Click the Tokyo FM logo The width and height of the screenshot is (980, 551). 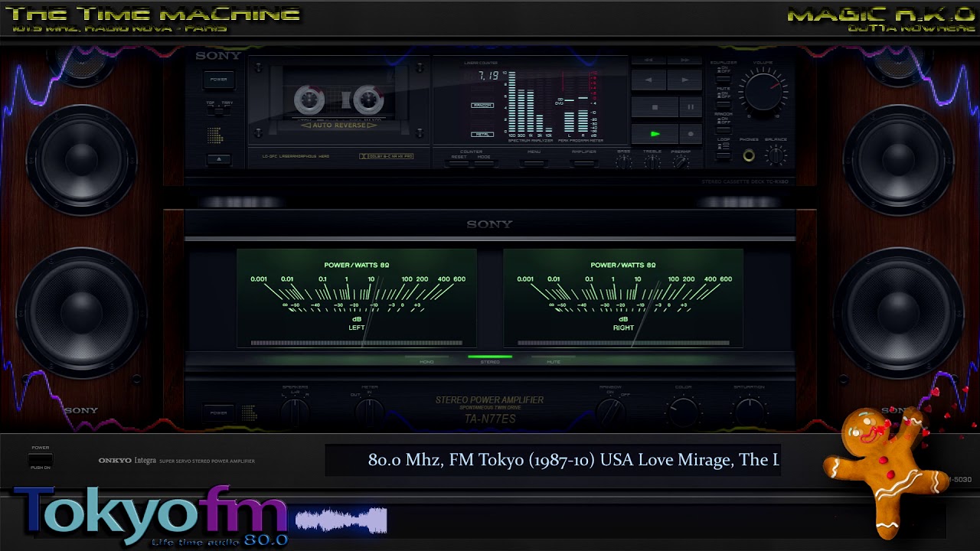click(152, 517)
